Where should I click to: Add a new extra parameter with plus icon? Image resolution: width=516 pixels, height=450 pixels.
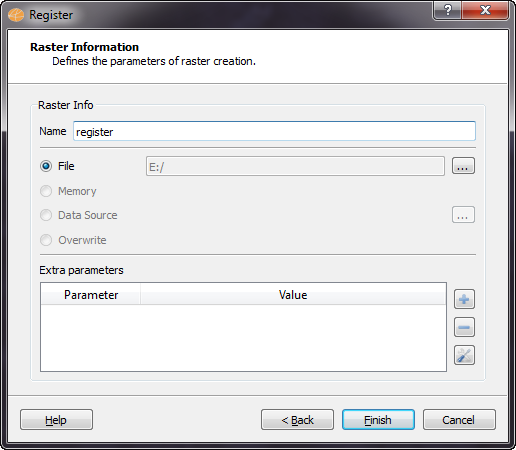tap(464, 299)
